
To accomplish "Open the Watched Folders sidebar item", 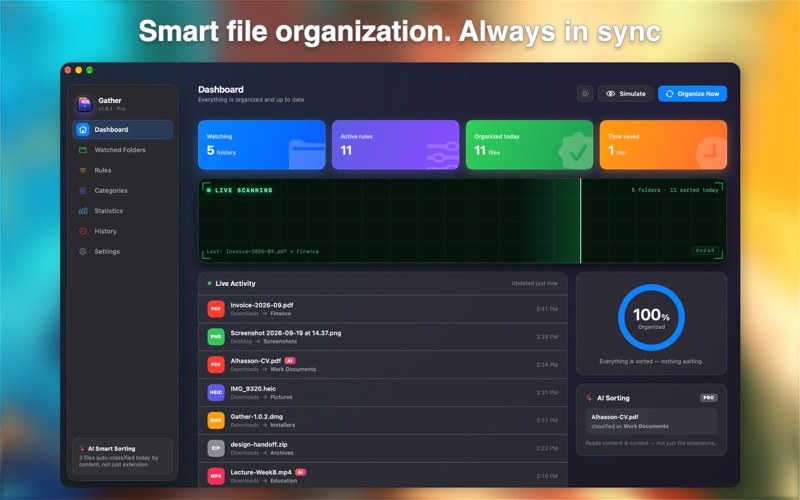I will point(122,150).
